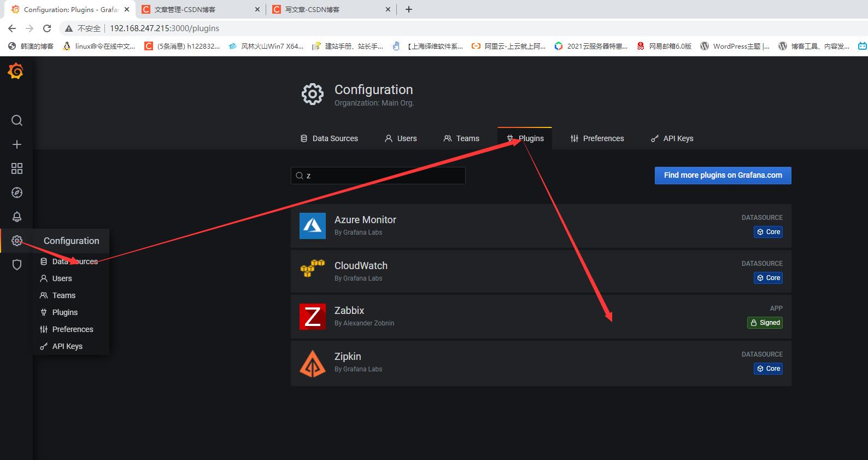
Task: Click the Zipkin plugin logo
Action: pyautogui.click(x=313, y=363)
